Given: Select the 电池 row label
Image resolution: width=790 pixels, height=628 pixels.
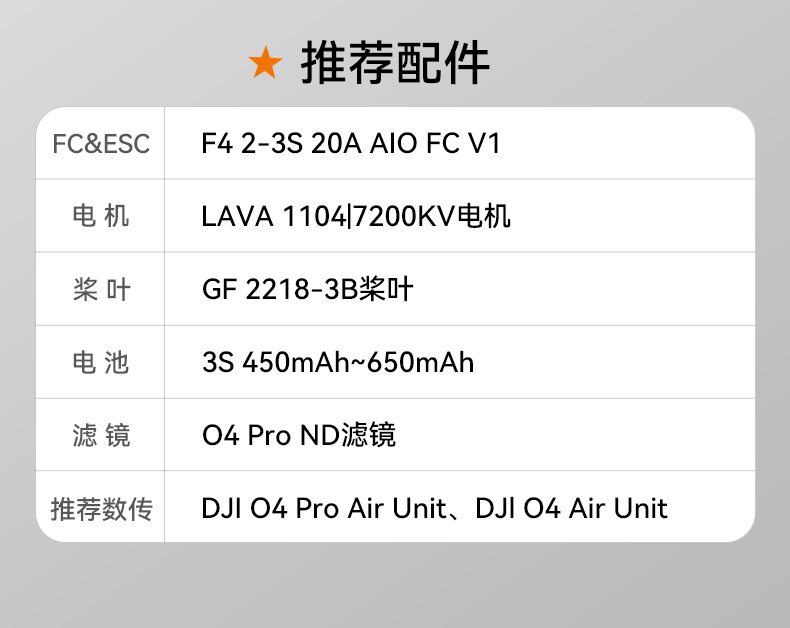Looking at the screenshot, I should tap(101, 362).
